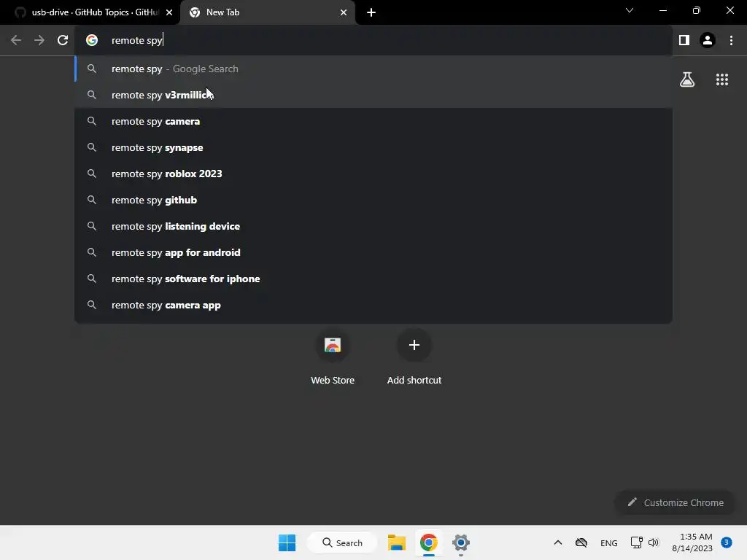The width and height of the screenshot is (747, 560).
Task: Select 'remote spy software for iphone' suggestion
Action: [373, 279]
